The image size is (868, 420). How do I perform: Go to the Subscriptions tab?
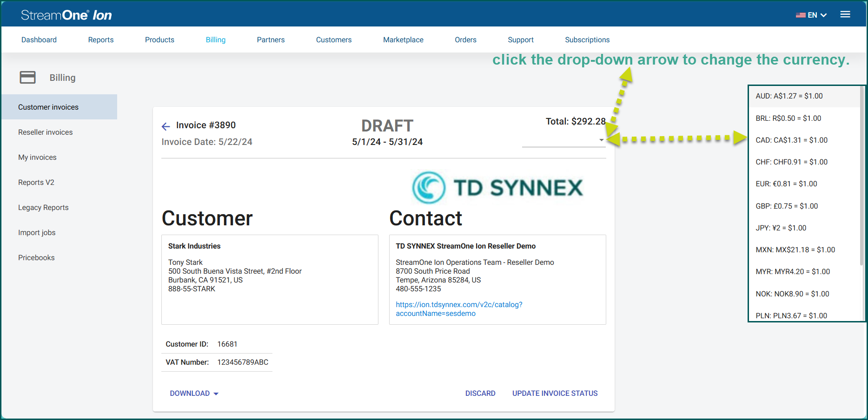(x=587, y=40)
